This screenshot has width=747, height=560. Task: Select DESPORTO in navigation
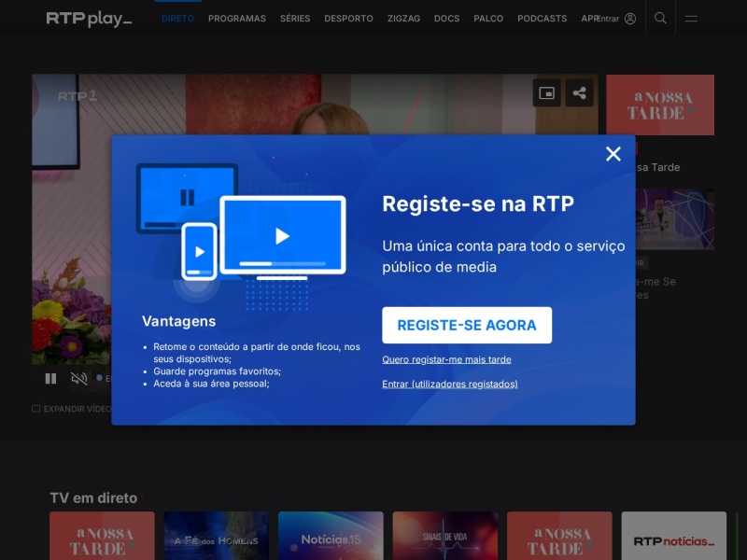pos(348,19)
